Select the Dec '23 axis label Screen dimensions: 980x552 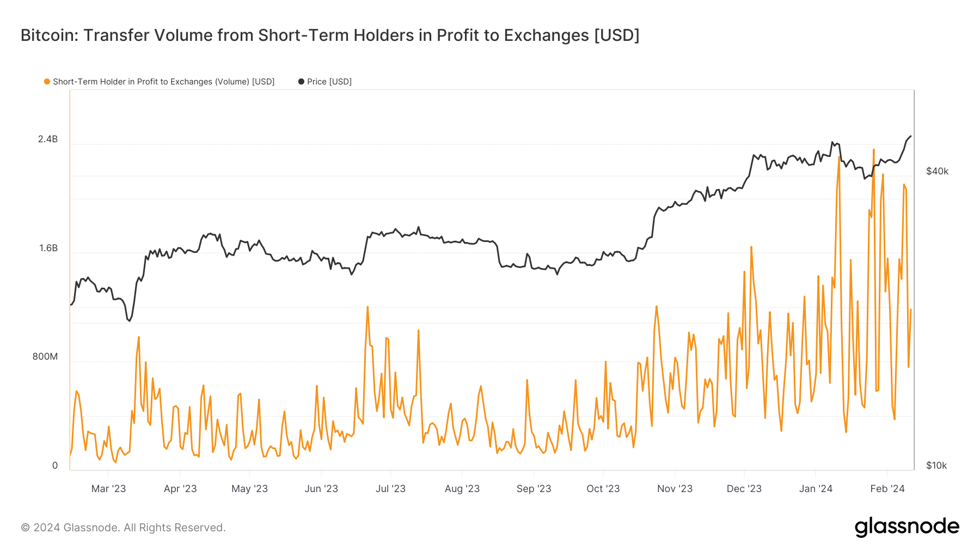744,489
